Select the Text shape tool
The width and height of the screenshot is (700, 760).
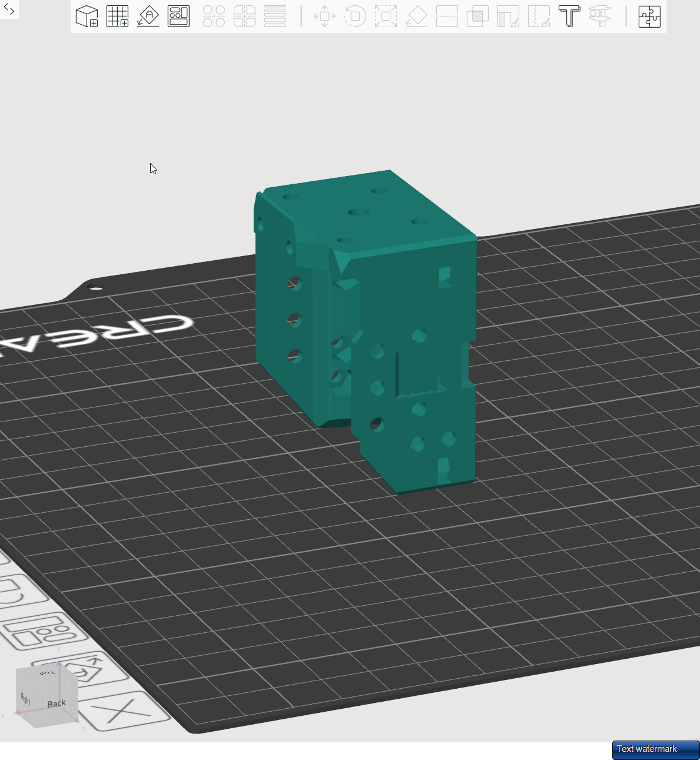569,16
